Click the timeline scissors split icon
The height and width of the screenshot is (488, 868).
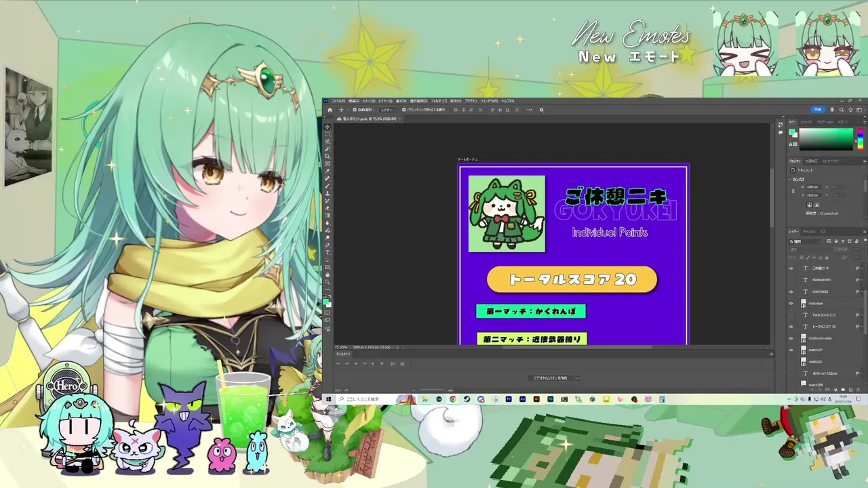click(393, 364)
